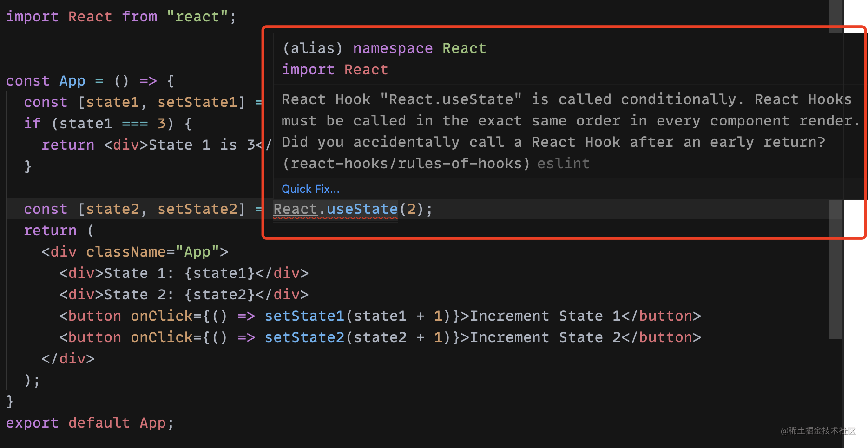Select the State 1 is 3 return text
This screenshot has height=448, width=868.
pos(195,145)
